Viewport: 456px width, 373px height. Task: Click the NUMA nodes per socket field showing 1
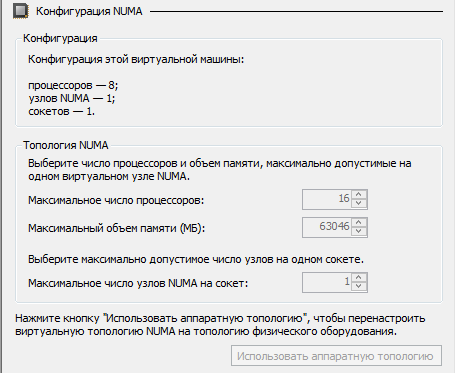(327, 282)
